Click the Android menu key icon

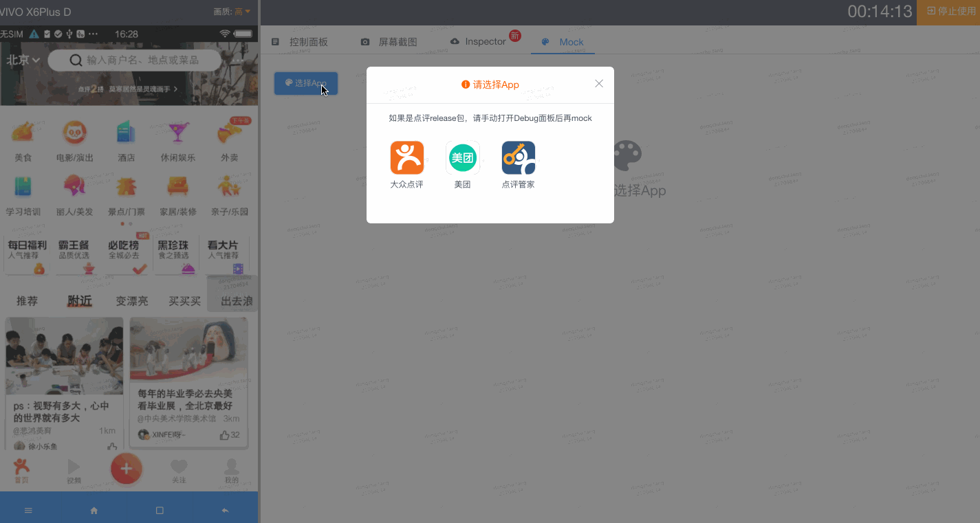click(x=28, y=511)
